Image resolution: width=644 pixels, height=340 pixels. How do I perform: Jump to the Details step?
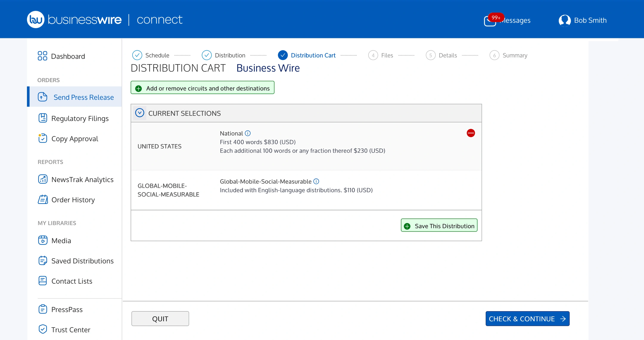pyautogui.click(x=441, y=55)
